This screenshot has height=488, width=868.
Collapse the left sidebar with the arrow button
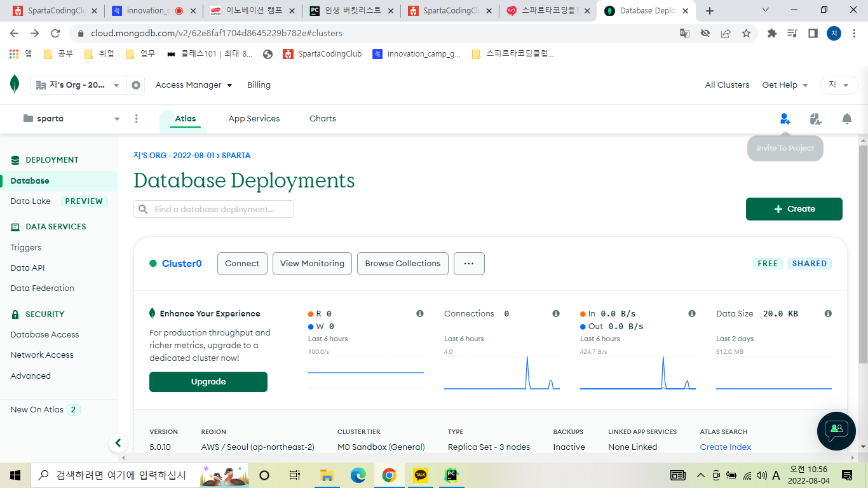click(118, 443)
